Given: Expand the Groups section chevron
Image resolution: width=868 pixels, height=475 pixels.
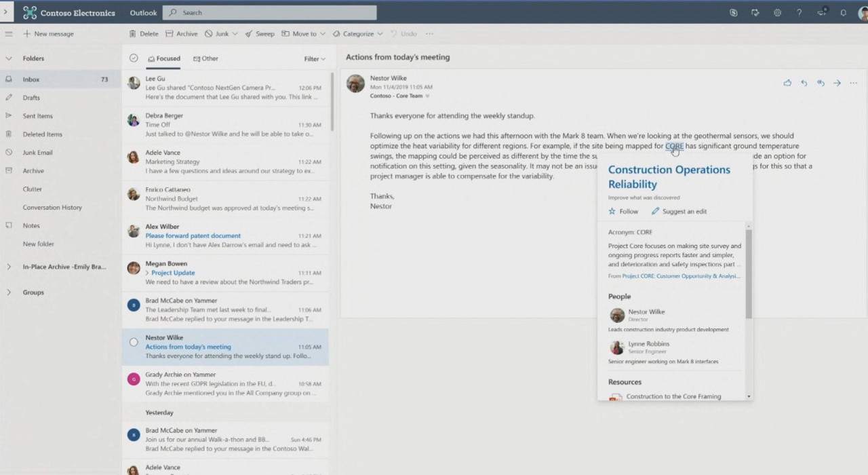Looking at the screenshot, I should pyautogui.click(x=8, y=292).
